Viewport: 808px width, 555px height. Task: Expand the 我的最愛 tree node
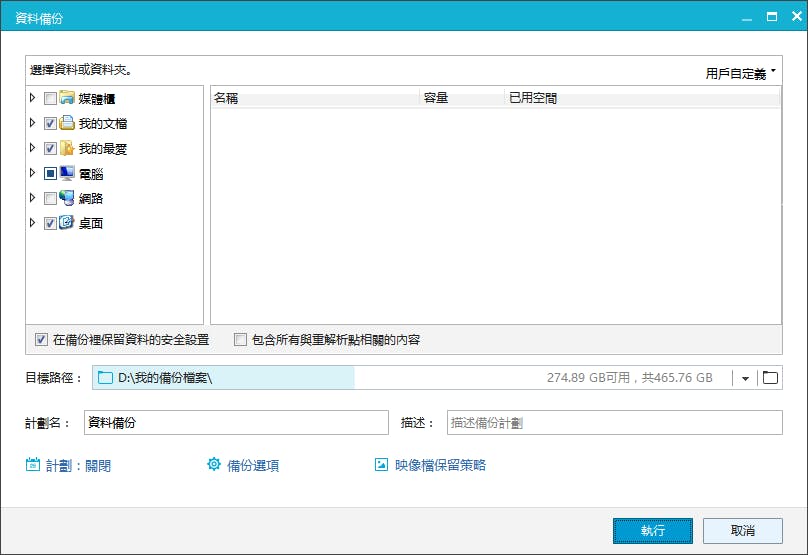32,148
